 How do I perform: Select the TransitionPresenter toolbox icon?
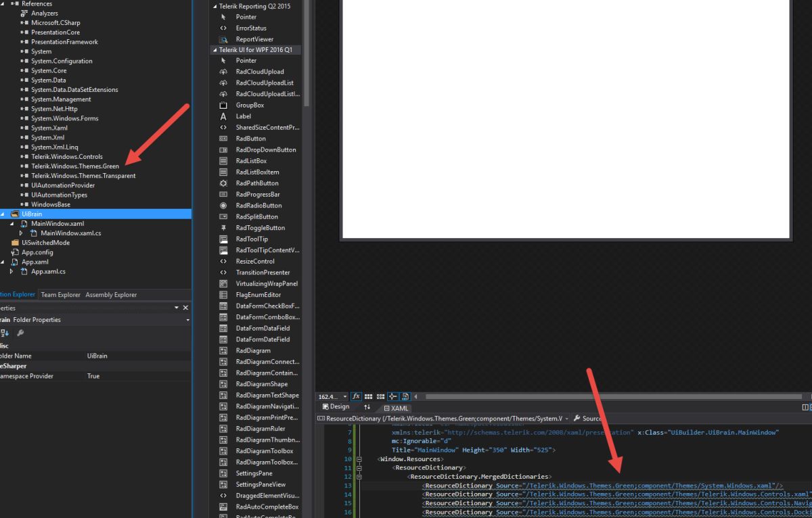pyautogui.click(x=223, y=273)
